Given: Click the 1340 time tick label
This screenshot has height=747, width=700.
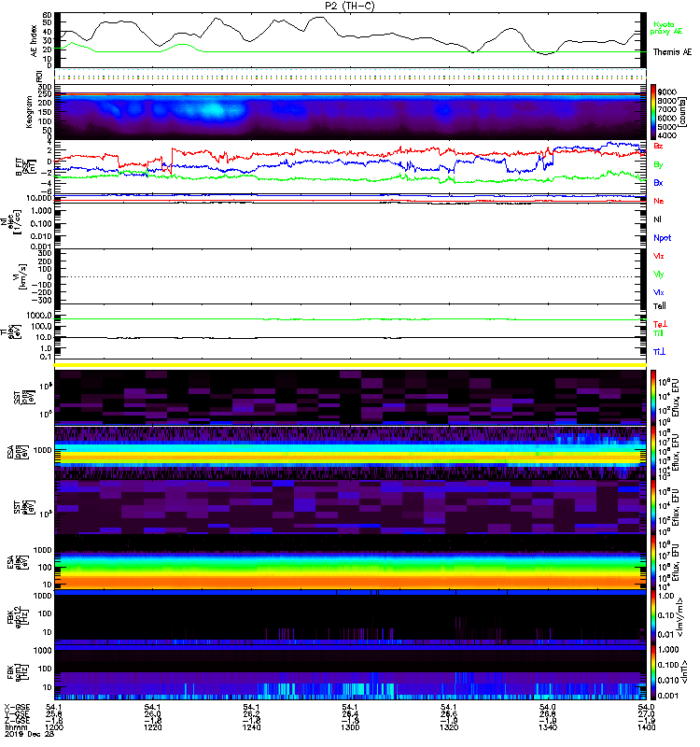Looking at the screenshot, I should point(548,727).
